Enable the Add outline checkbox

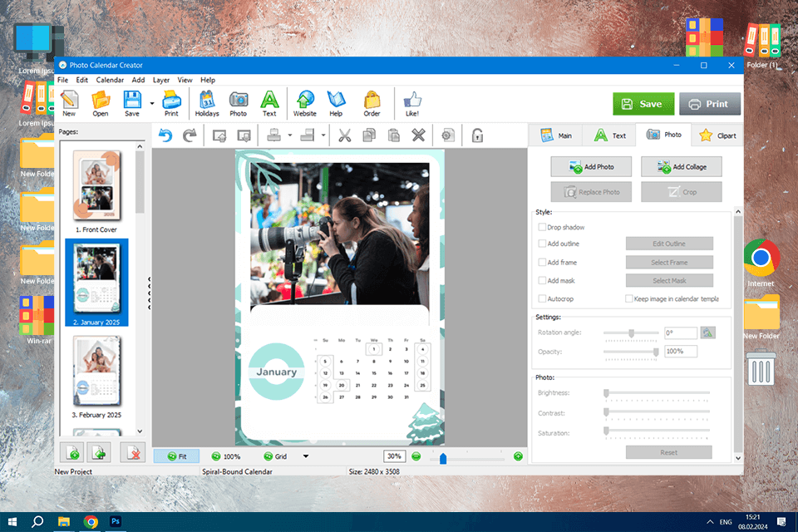click(542, 244)
